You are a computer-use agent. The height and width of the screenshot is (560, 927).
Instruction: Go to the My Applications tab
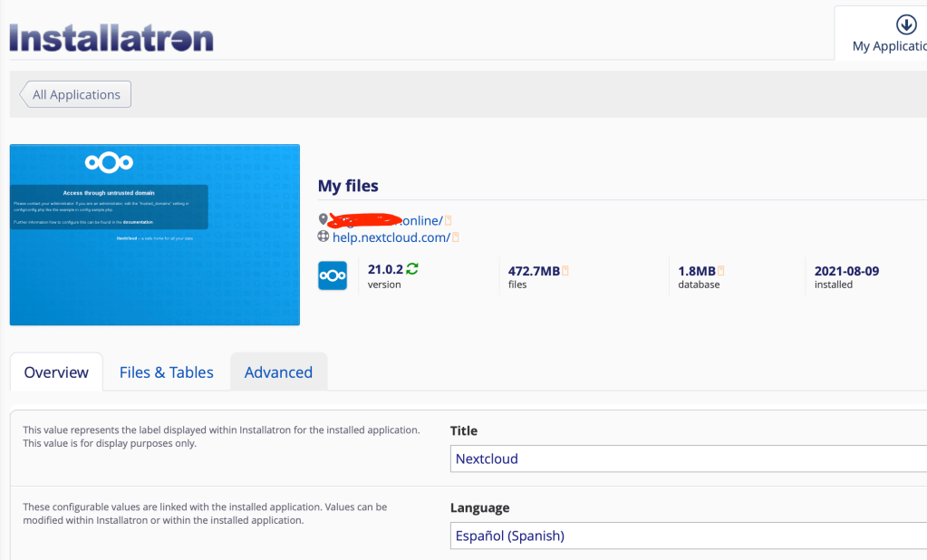[888, 45]
